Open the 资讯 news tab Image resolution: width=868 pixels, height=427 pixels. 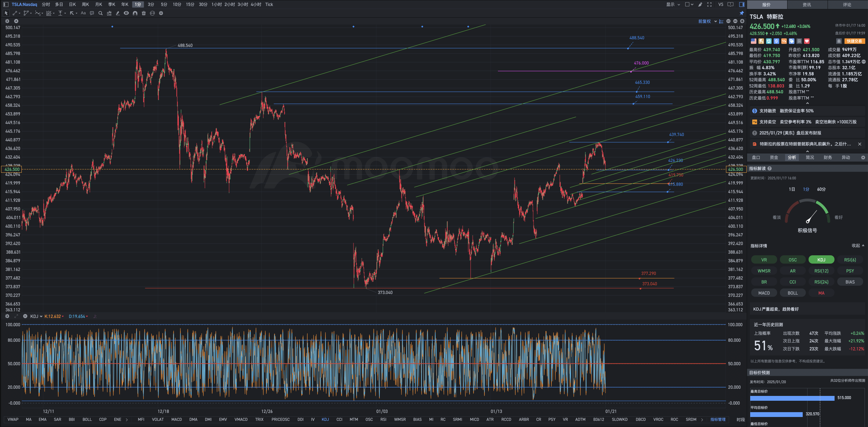tap(807, 4)
